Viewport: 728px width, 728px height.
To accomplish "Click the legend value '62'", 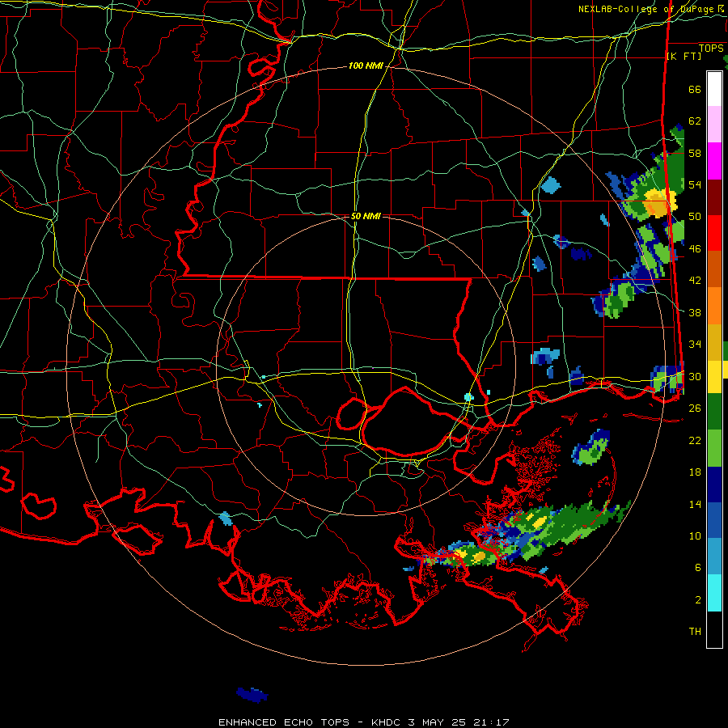I will (x=695, y=121).
